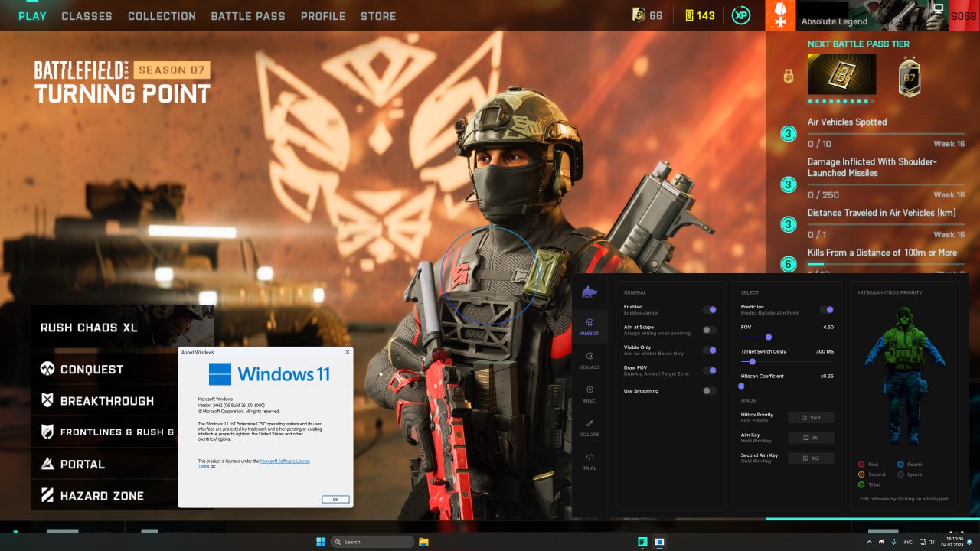The width and height of the screenshot is (980, 551).
Task: Turn on the Use Smoothing switch
Action: coord(710,391)
